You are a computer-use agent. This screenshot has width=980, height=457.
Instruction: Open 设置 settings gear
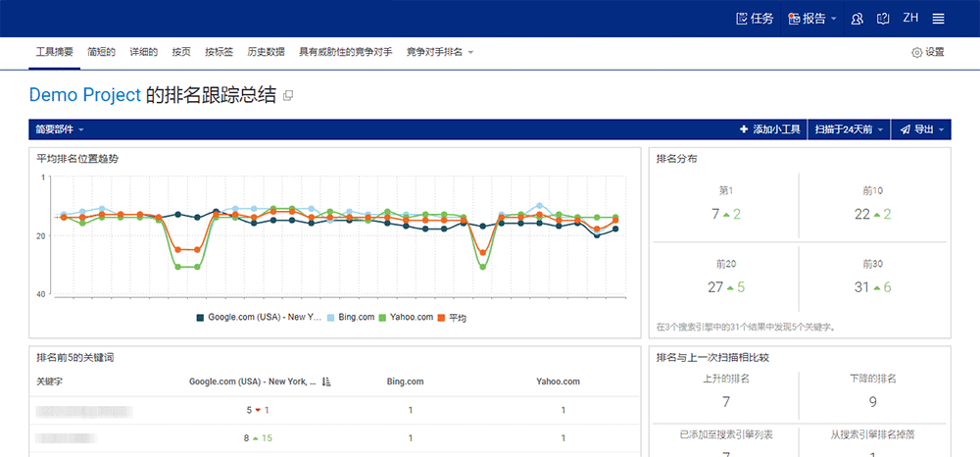pos(928,53)
